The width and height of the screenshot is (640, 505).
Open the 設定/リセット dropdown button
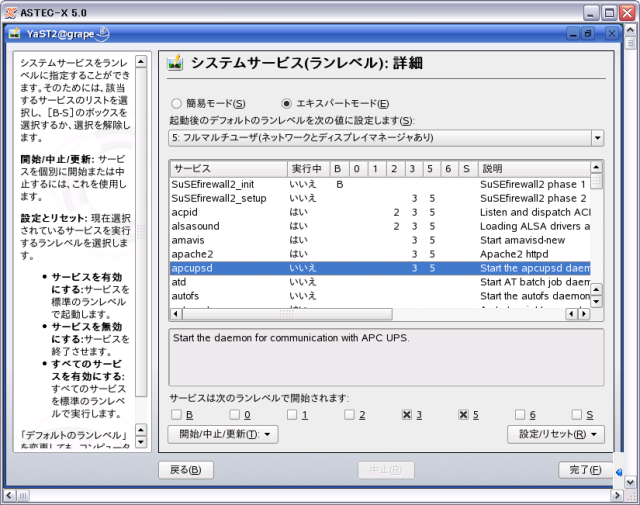point(556,434)
